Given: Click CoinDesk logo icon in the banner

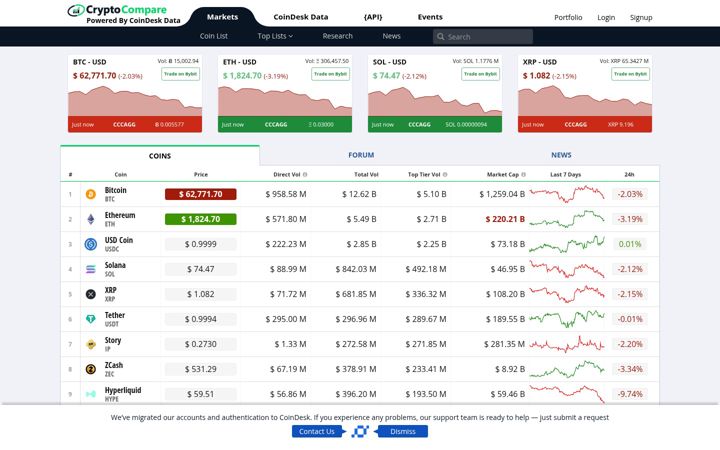Looking at the screenshot, I should tap(360, 432).
